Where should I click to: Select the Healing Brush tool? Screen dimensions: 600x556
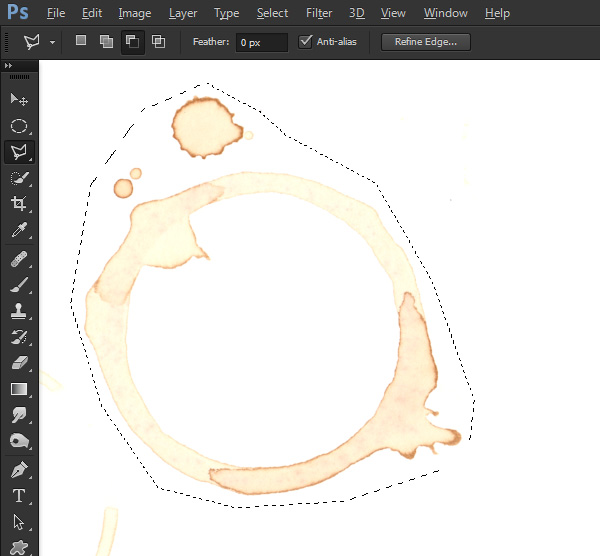(19, 259)
